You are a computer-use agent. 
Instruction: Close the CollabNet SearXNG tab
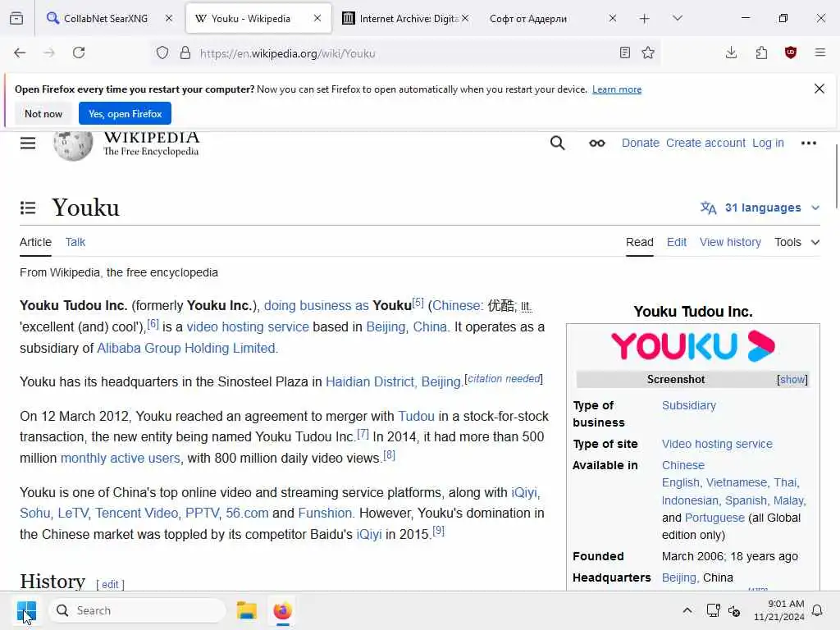(169, 18)
